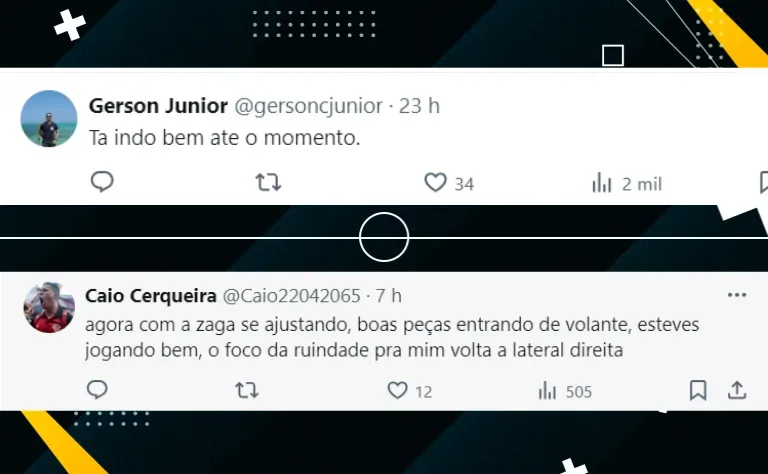Open more options on Caio Cerqueira's tweet

point(737,295)
